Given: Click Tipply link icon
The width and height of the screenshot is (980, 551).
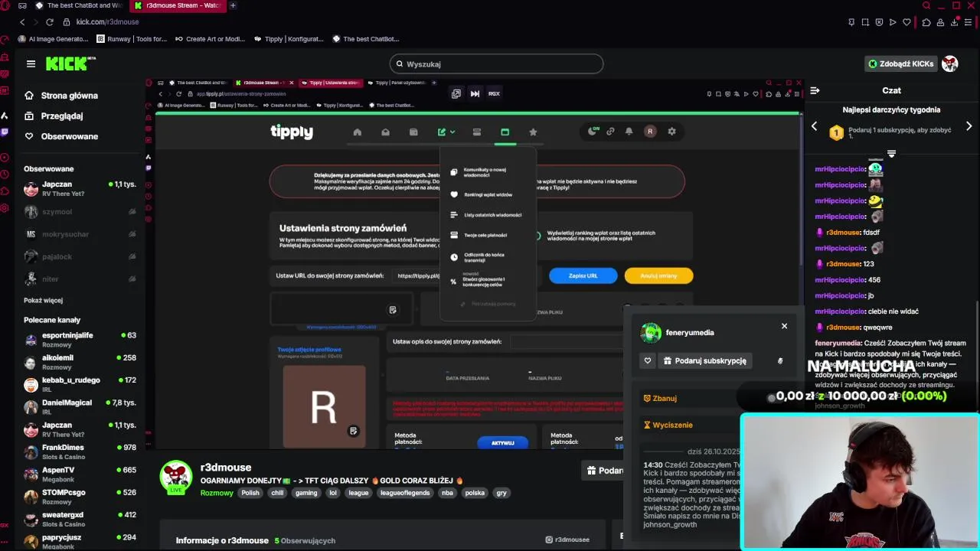Looking at the screenshot, I should pos(610,132).
